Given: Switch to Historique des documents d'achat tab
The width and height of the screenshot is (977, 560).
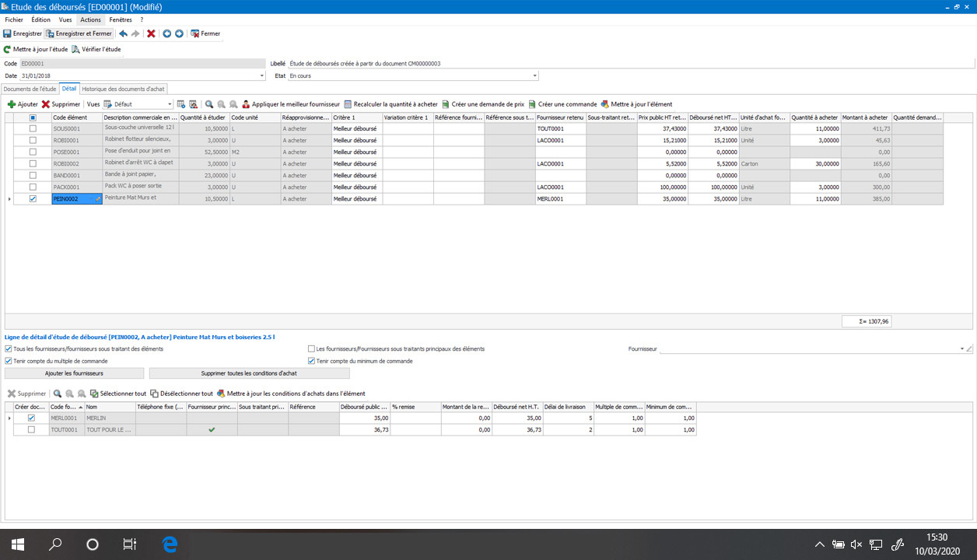Looking at the screenshot, I should click(124, 89).
